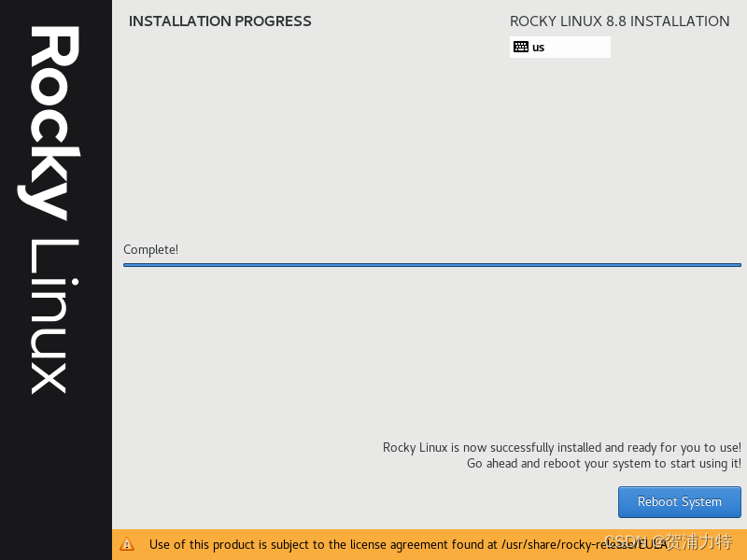Click the completed installation progress bar
747x560 pixels.
432,265
